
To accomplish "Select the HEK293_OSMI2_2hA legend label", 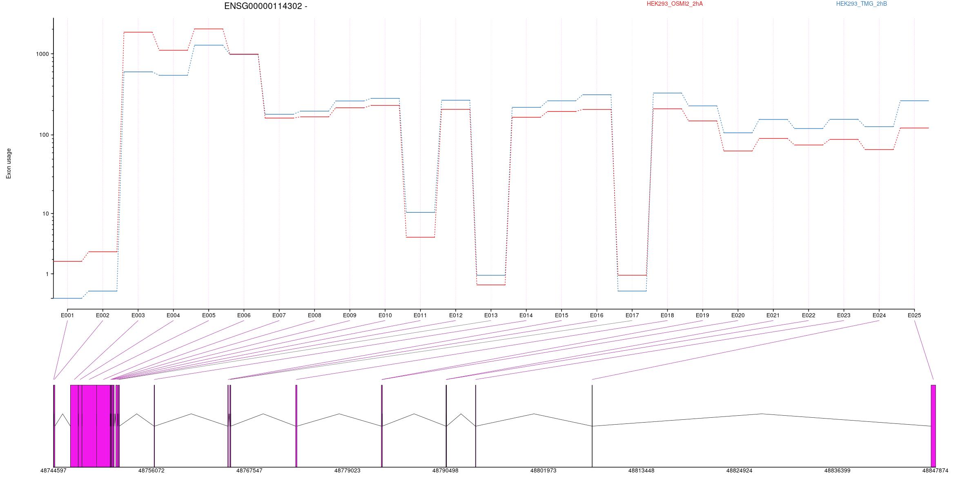I will 675,4.
